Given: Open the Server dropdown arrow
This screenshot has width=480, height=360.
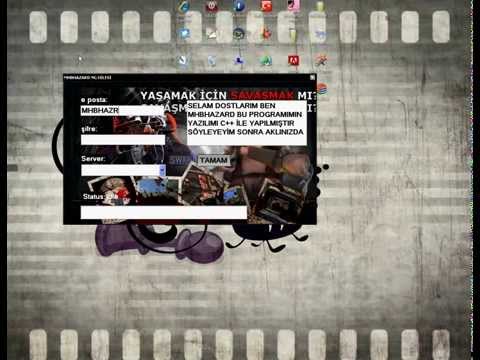Looking at the screenshot, I should click(162, 170).
